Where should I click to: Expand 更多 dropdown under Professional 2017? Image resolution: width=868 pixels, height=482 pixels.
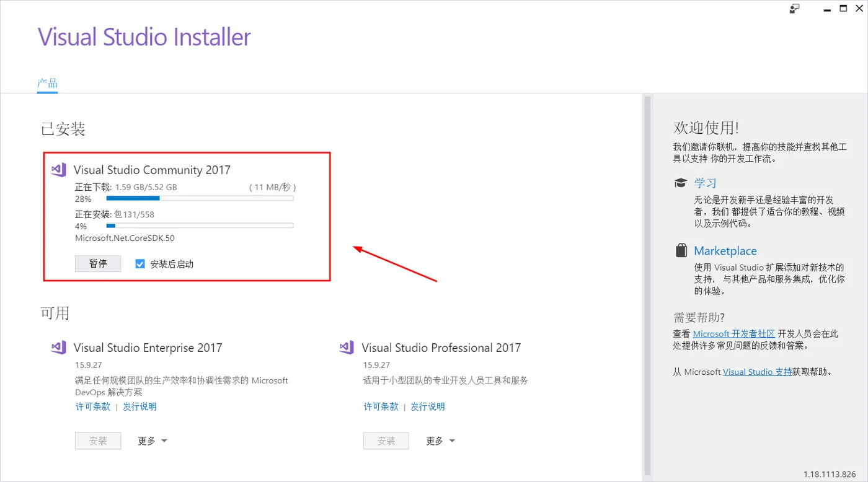(441, 441)
